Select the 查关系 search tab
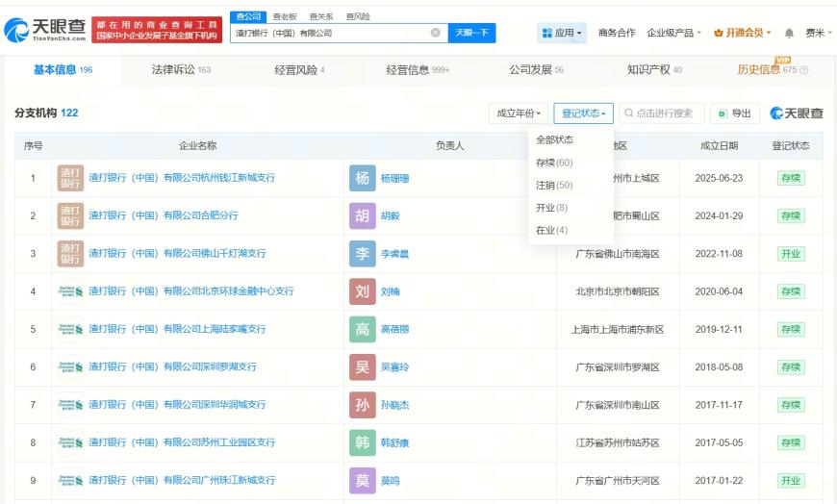The width and height of the screenshot is (837, 504). pos(321,16)
